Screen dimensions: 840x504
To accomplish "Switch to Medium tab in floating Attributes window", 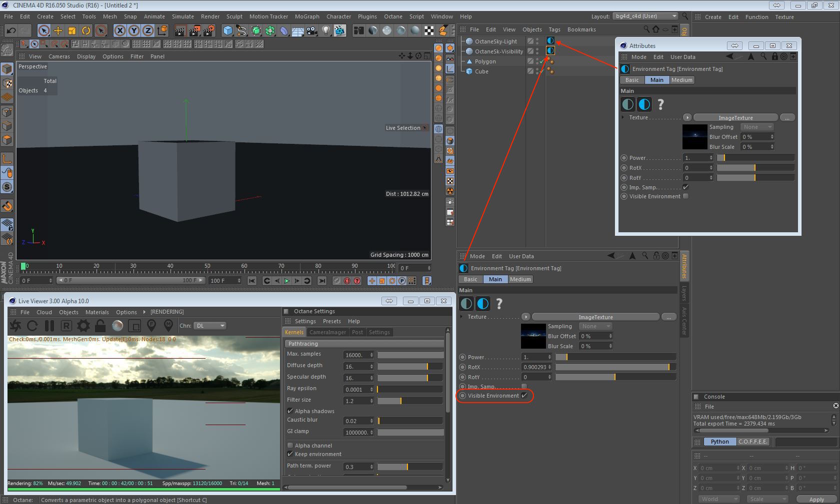I will coord(682,80).
